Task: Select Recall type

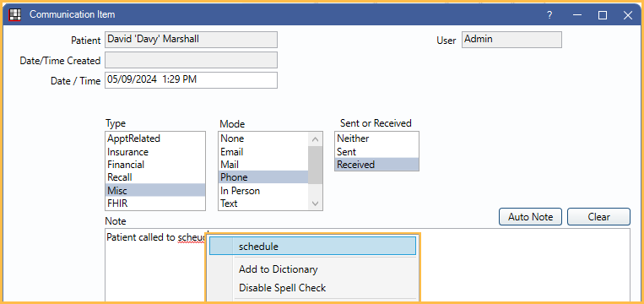Action: pos(155,177)
